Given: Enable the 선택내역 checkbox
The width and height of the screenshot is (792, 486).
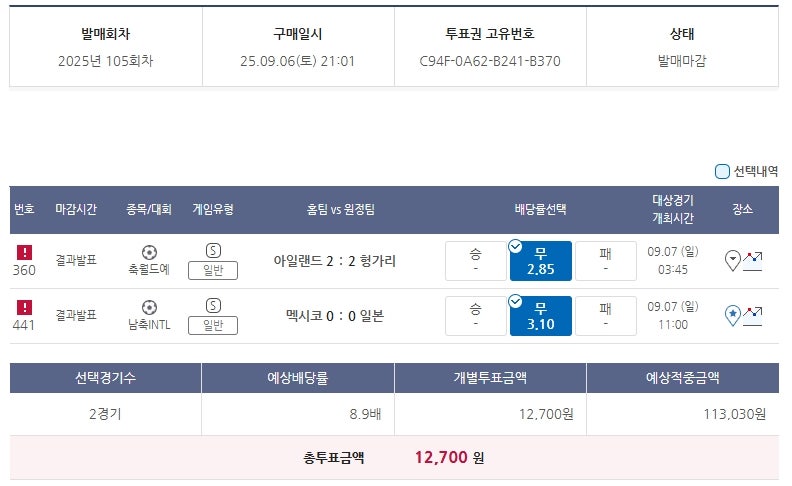Looking at the screenshot, I should coord(722,171).
